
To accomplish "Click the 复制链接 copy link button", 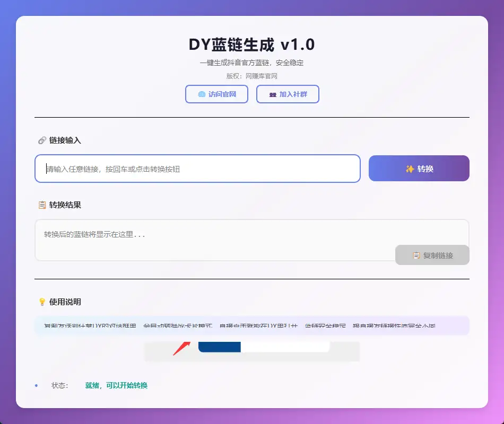I will click(x=432, y=255).
